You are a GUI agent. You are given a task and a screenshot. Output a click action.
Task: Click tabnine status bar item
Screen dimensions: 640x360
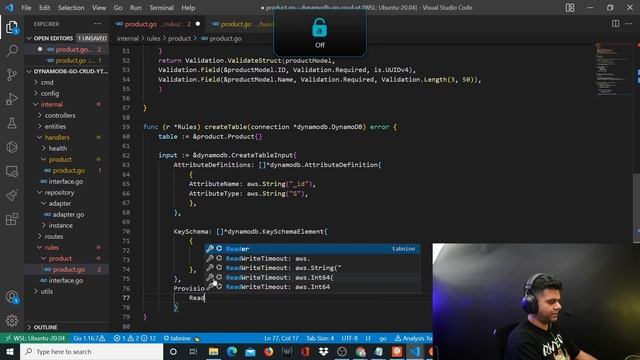coord(181,338)
